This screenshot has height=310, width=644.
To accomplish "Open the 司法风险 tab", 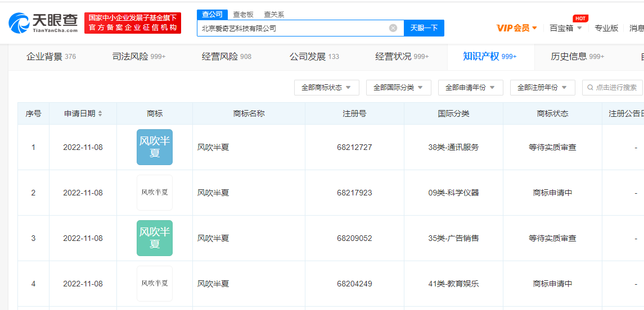I will click(x=139, y=57).
